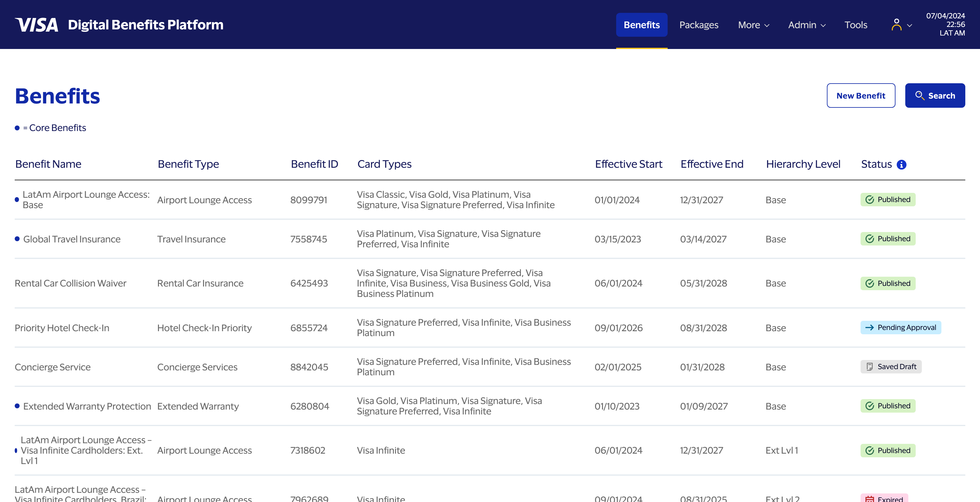Click the Effective End column header

click(712, 164)
